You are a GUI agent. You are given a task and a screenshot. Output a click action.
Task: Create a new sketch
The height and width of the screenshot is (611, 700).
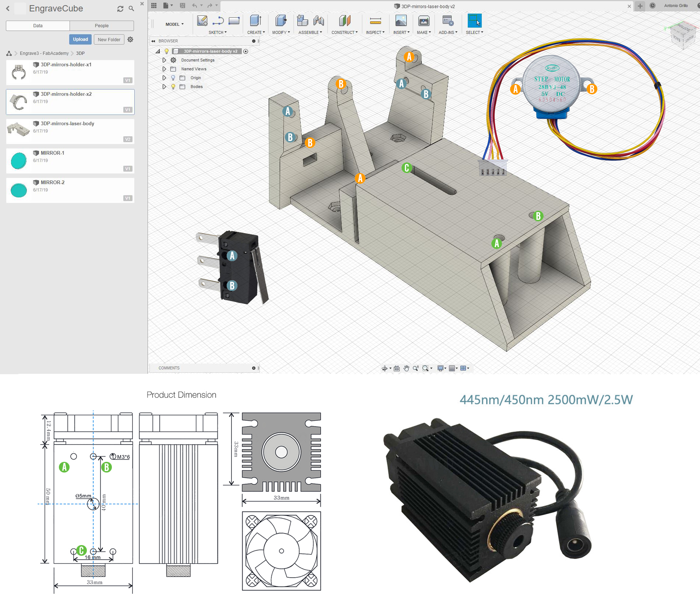pos(202,21)
